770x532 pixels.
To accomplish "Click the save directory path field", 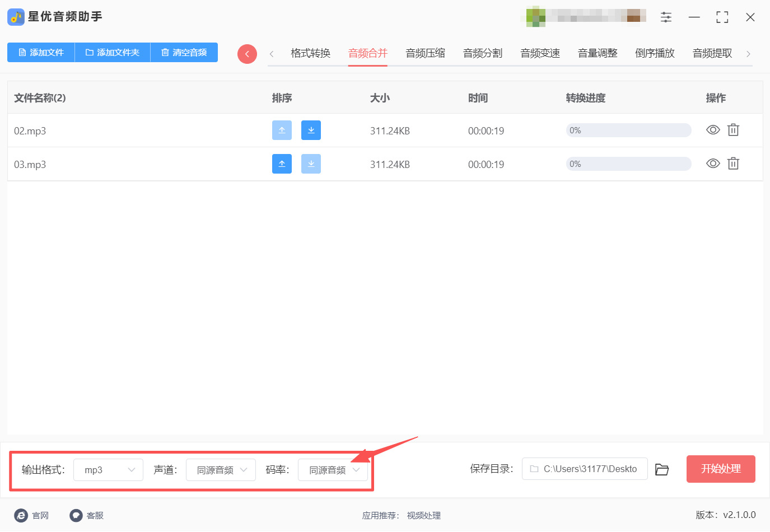I will 585,469.
